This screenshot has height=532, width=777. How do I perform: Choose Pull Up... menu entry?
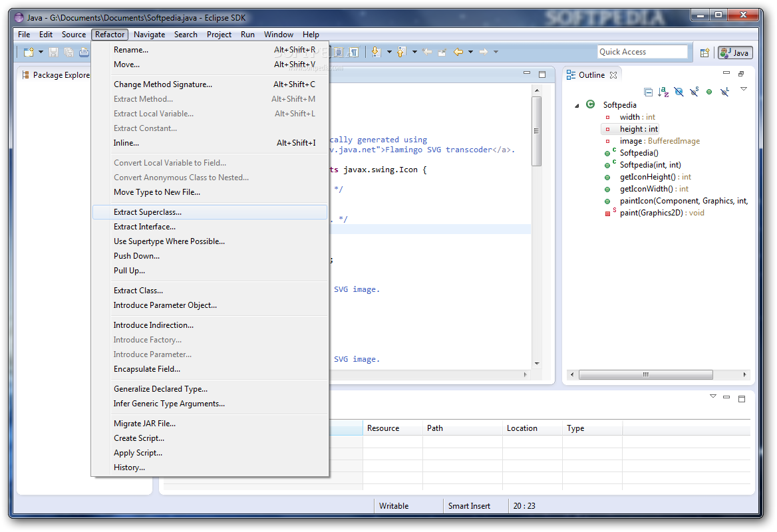(210, 271)
